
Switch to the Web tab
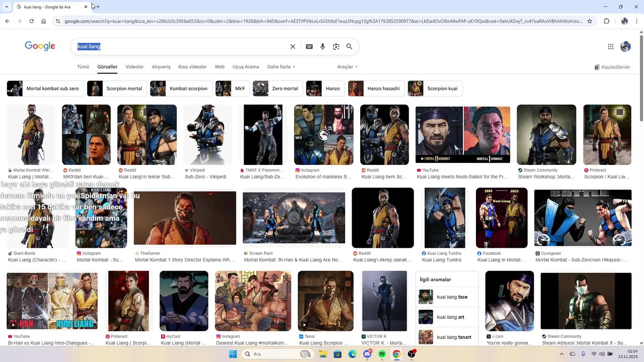[x=219, y=67]
